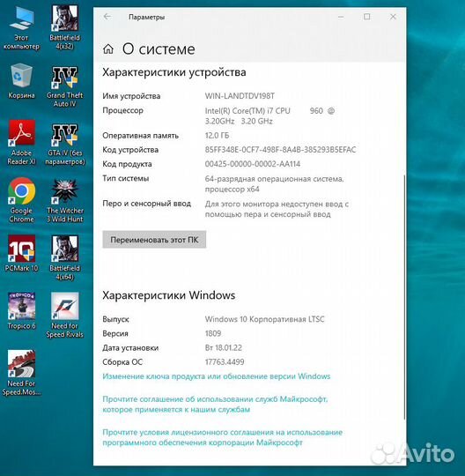Screen dimensions: 465x476
Task: Select the Battlefield 4(x64) shortcut
Action: click(x=64, y=257)
